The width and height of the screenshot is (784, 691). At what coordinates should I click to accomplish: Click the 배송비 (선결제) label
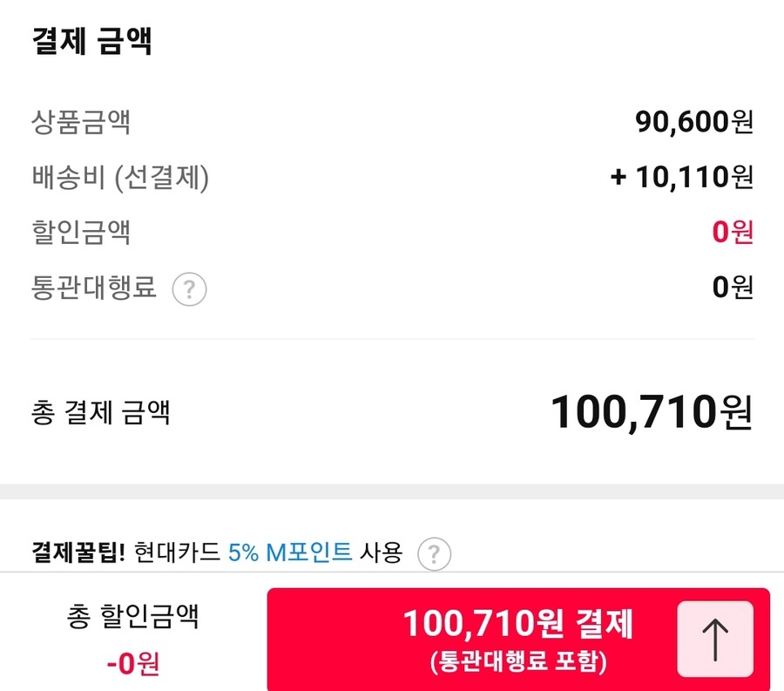(x=120, y=178)
